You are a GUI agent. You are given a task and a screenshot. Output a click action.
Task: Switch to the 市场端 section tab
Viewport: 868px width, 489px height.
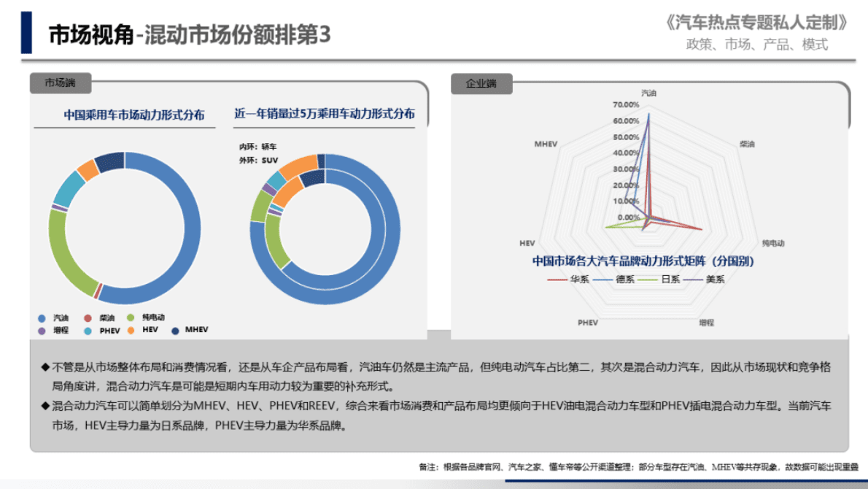(x=60, y=84)
